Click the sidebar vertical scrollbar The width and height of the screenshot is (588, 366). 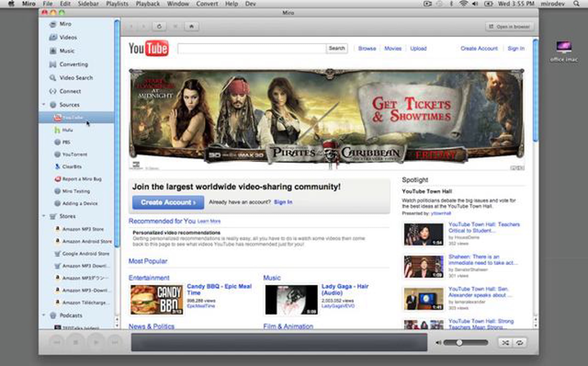click(117, 134)
